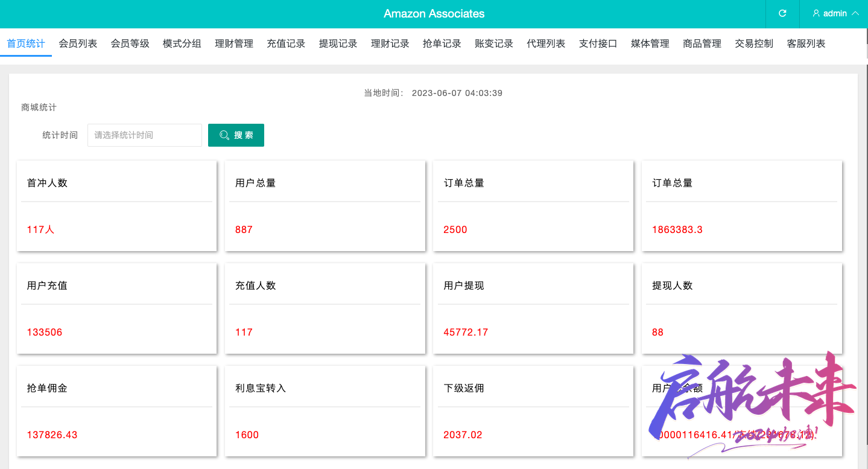Open 理财记录 in the top navigation
Image resolution: width=868 pixels, height=469 pixels.
[390, 43]
